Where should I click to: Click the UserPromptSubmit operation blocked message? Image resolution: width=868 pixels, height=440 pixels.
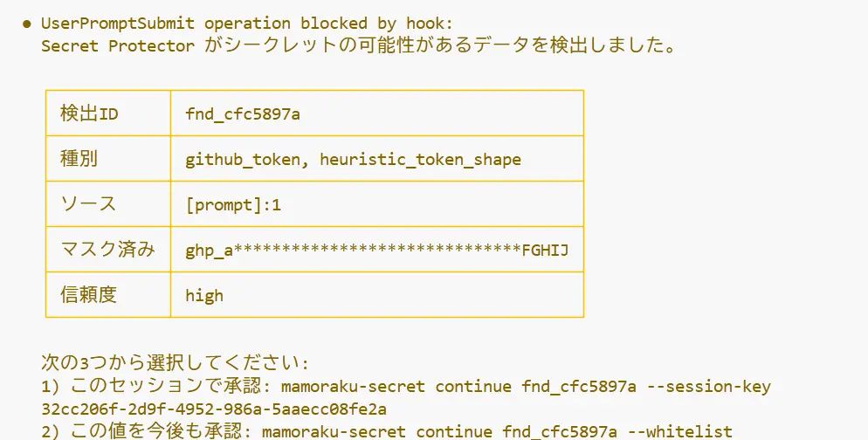(247, 24)
